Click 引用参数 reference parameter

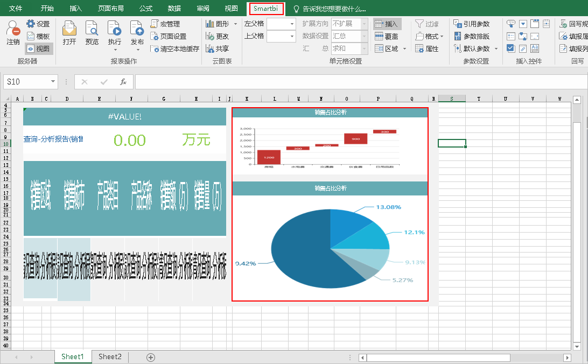(x=471, y=24)
